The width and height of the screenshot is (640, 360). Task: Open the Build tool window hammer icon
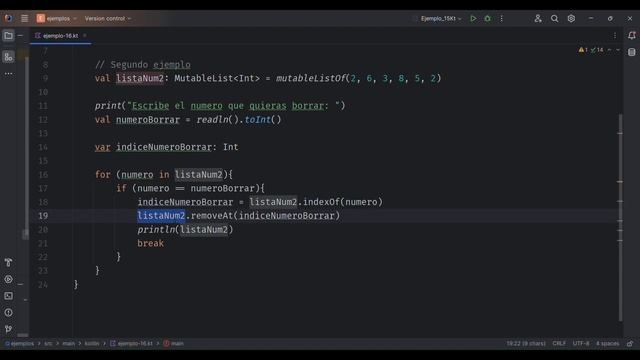pyautogui.click(x=8, y=262)
